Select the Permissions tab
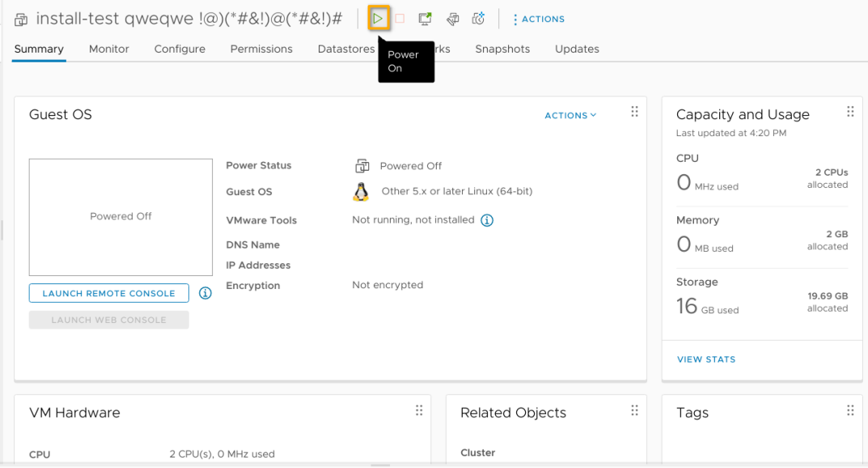 pyautogui.click(x=261, y=49)
